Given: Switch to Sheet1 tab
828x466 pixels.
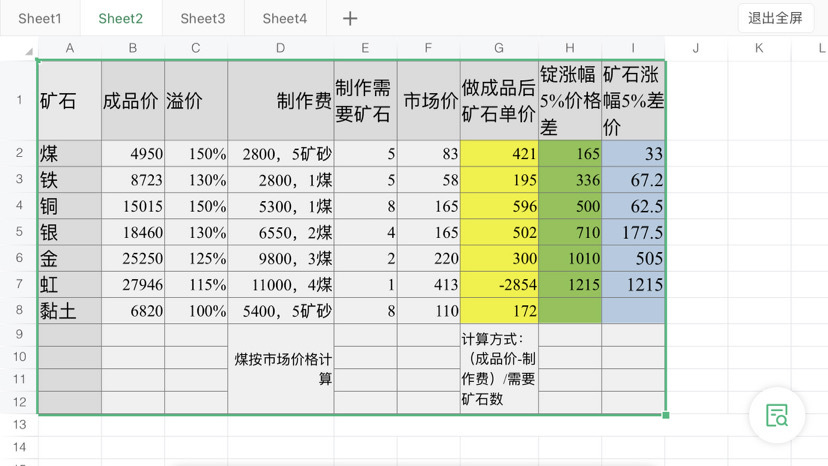Looking at the screenshot, I should click(40, 18).
